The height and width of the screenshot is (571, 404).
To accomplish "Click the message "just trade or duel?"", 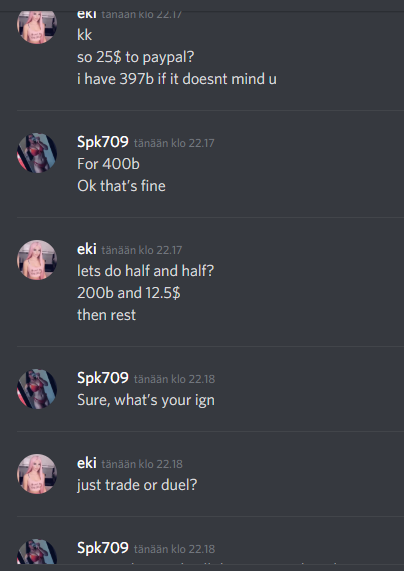I will pos(137,485).
